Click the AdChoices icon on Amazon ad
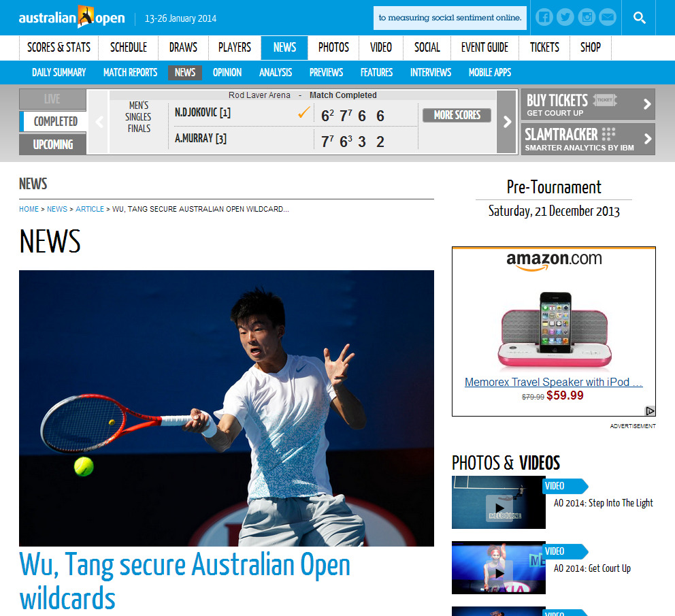Screen dimensions: 675x616 point(650,411)
